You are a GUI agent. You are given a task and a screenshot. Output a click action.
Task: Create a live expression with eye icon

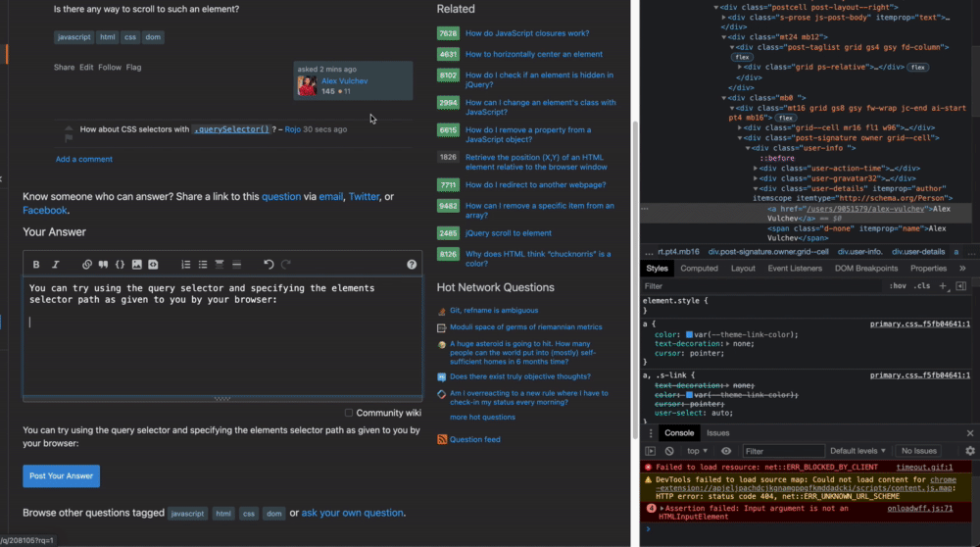[725, 451]
